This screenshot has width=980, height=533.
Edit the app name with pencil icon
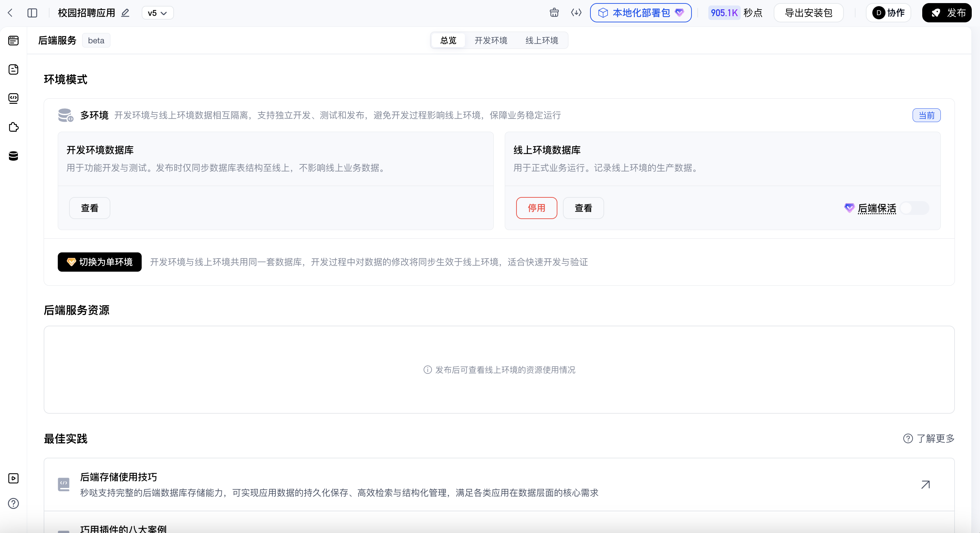point(125,13)
